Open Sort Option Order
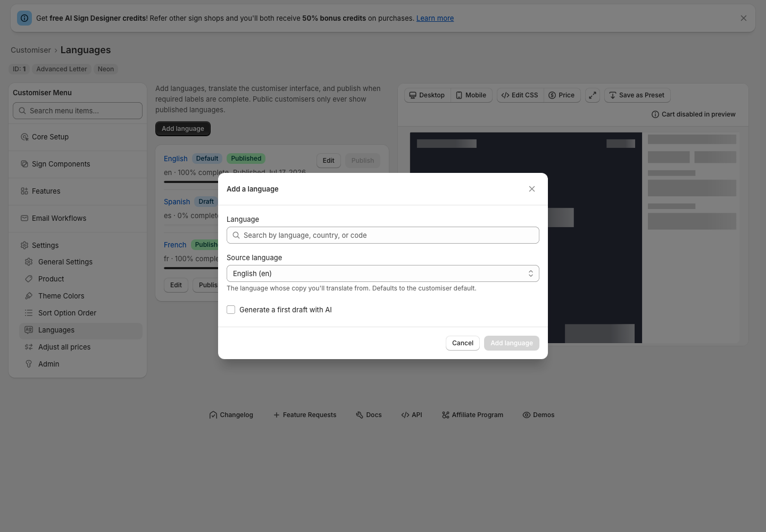 81,313
